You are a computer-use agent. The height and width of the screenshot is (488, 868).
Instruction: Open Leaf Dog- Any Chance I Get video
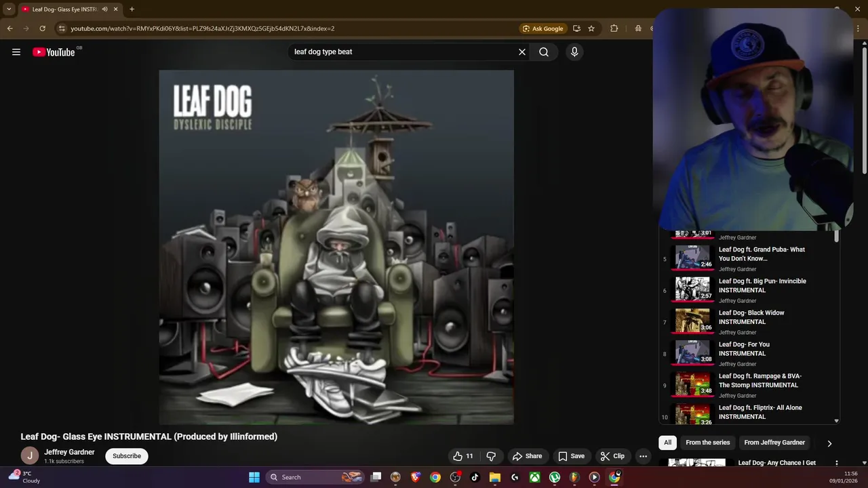776,463
